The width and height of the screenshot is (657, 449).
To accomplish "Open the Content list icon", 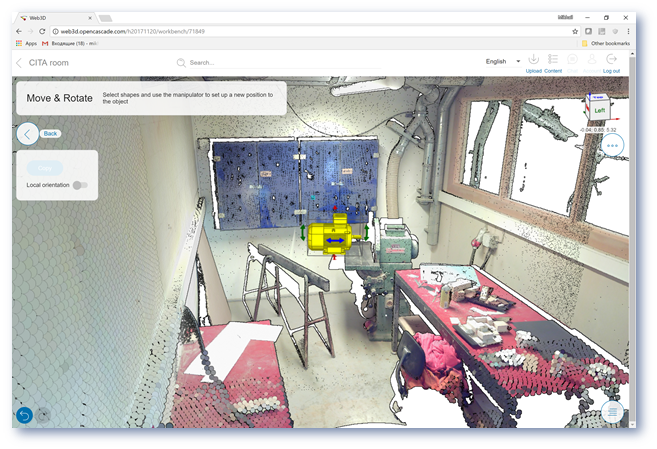I will (x=553, y=60).
